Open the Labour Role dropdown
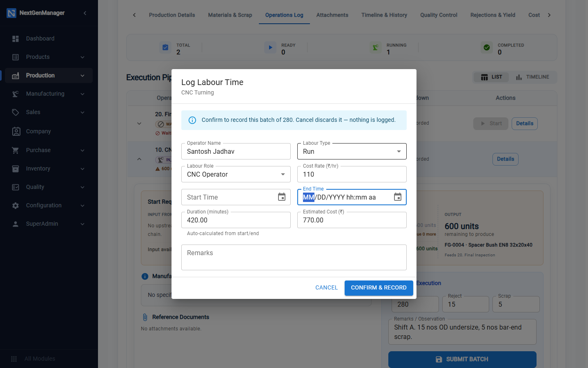The height and width of the screenshot is (368, 588). tap(236, 174)
